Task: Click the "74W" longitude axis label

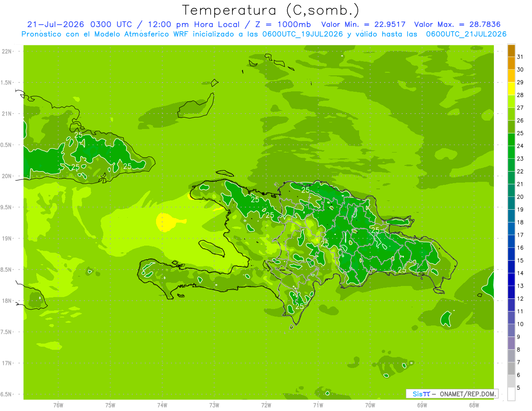Action: click(162, 405)
